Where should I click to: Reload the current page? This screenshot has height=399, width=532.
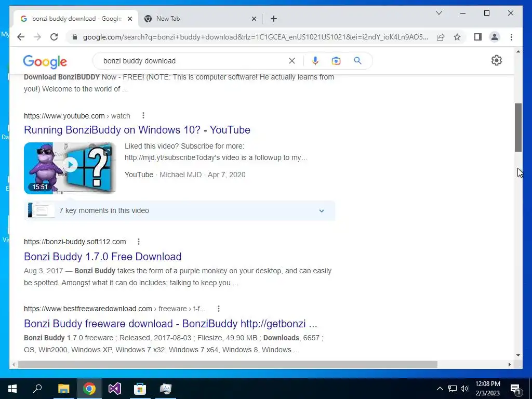[x=54, y=37]
